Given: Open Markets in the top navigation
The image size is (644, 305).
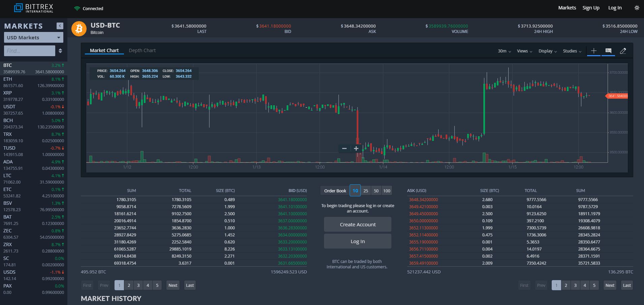Looking at the screenshot, I should 567,8.
